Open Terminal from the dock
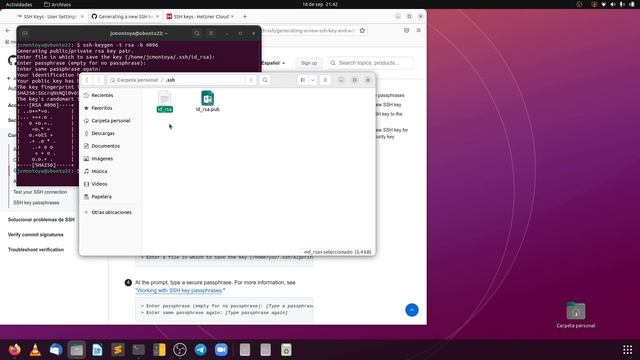 coord(138,350)
